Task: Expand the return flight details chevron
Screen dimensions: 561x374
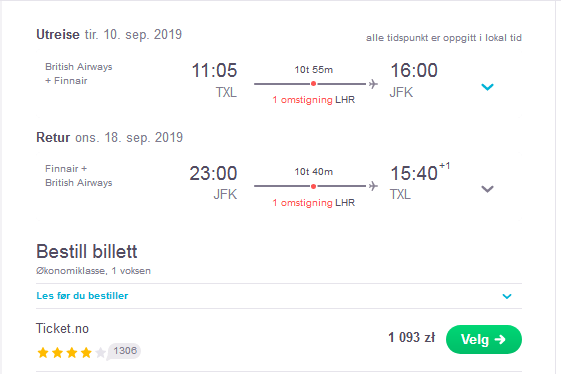Action: pyautogui.click(x=487, y=189)
